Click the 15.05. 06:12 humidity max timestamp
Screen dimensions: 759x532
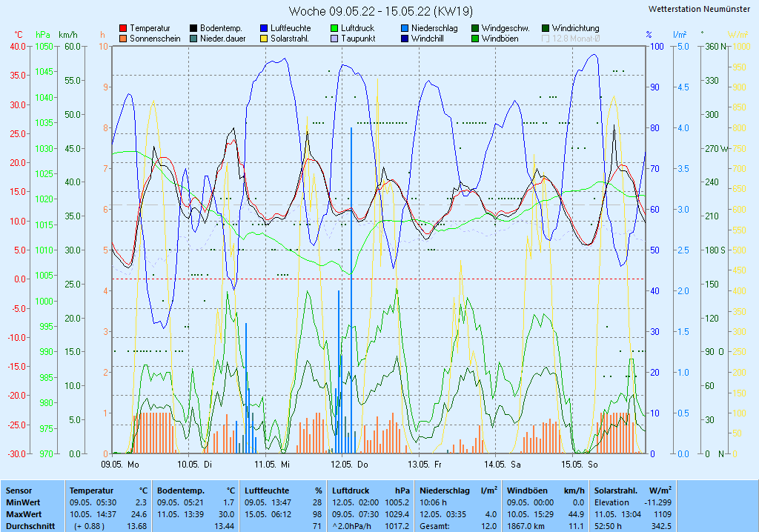click(268, 514)
